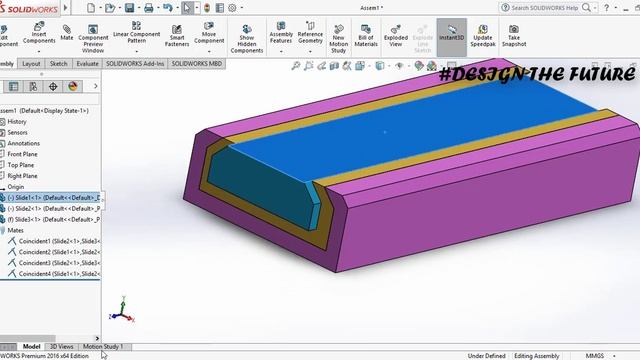640x360 pixels.
Task: Expand more manager tabs chevron
Action: (96, 86)
